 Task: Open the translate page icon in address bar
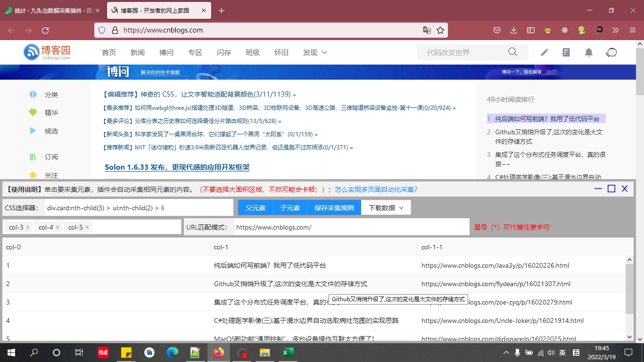(x=427, y=30)
